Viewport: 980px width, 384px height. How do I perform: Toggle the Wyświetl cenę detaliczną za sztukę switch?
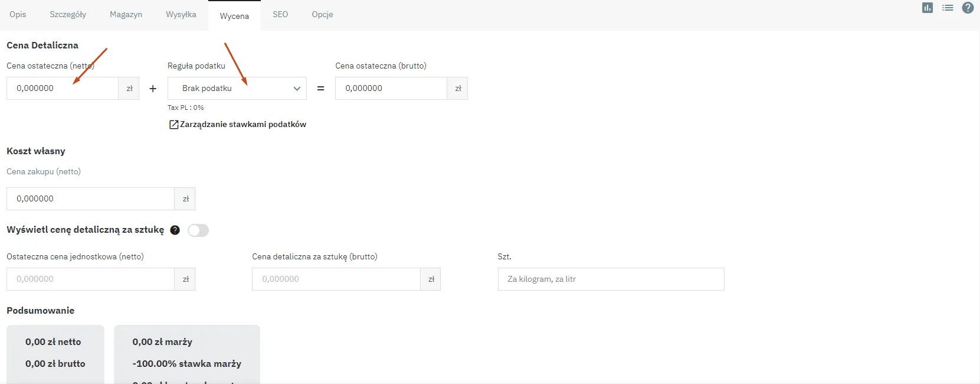(198, 230)
